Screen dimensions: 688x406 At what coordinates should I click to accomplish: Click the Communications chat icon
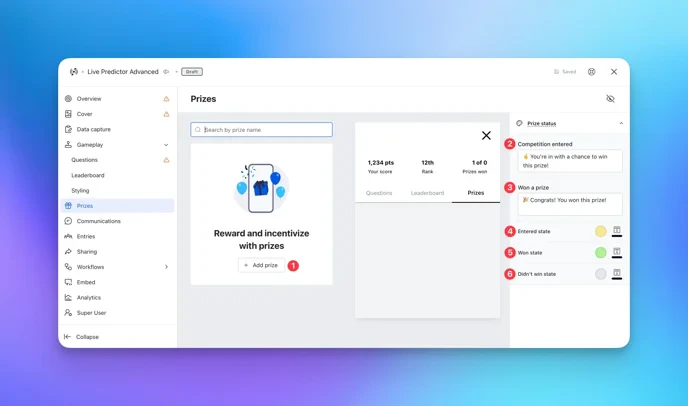coord(68,221)
